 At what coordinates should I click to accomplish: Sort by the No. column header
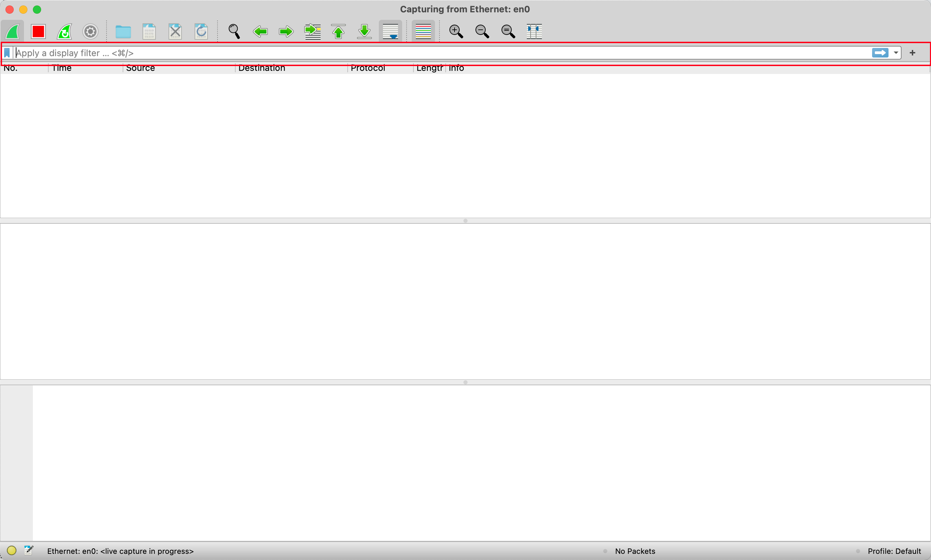pos(24,68)
